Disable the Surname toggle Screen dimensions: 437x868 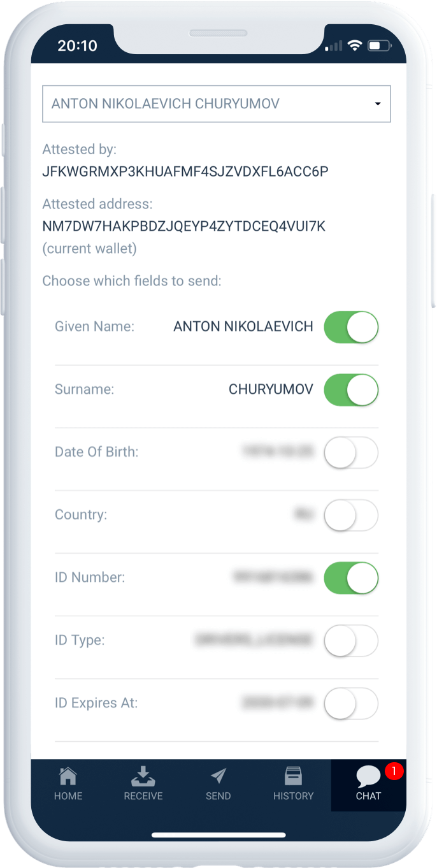pos(351,389)
